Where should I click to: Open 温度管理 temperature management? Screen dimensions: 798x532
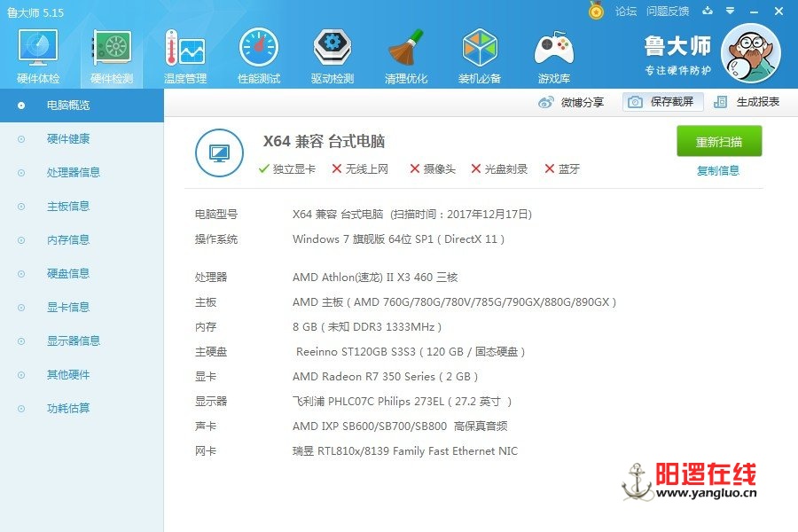pyautogui.click(x=185, y=56)
